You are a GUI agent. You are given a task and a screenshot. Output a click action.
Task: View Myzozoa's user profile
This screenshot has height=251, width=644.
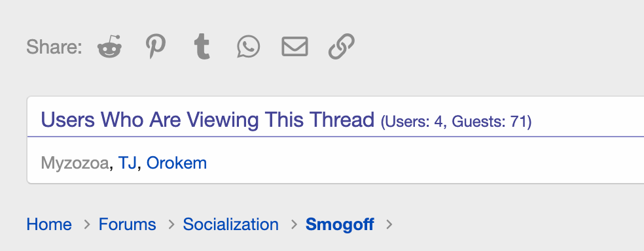(75, 163)
